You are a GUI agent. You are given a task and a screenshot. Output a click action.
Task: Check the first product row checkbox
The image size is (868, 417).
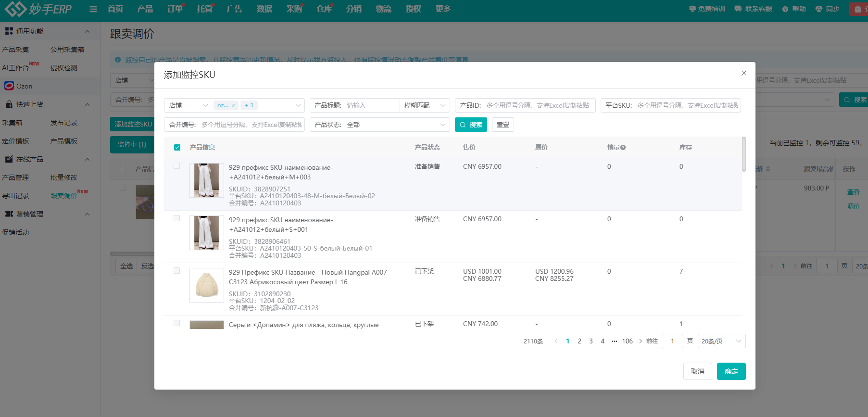[177, 166]
